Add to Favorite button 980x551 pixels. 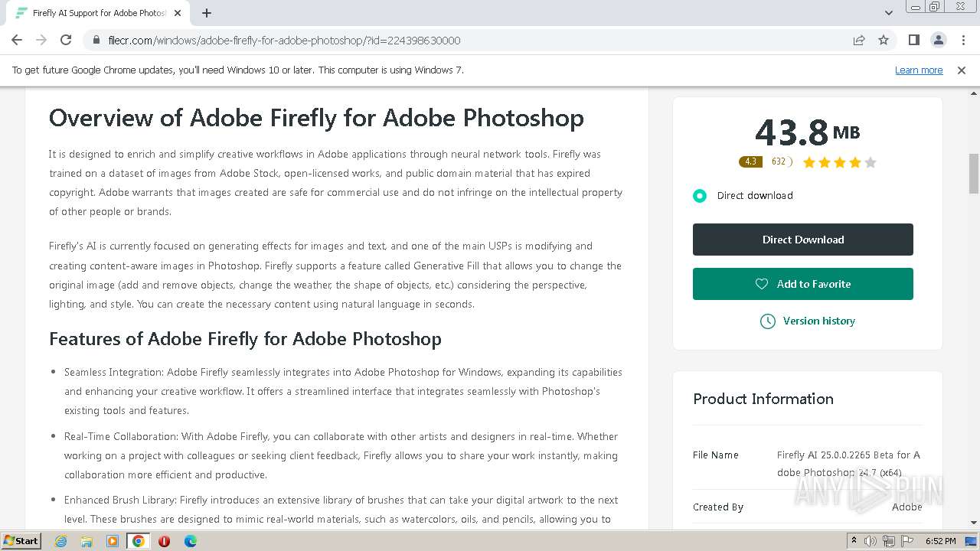(803, 284)
